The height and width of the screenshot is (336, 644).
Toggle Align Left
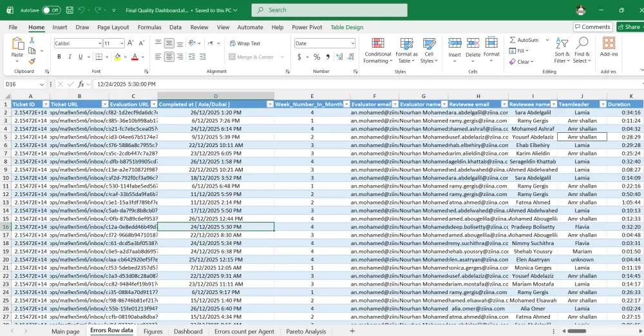coord(158,57)
